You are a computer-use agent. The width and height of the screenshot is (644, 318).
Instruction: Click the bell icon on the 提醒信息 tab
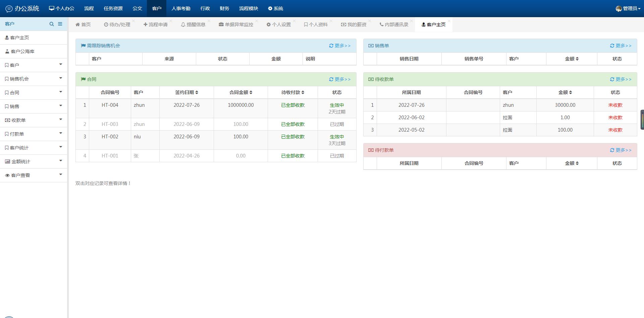tap(183, 25)
